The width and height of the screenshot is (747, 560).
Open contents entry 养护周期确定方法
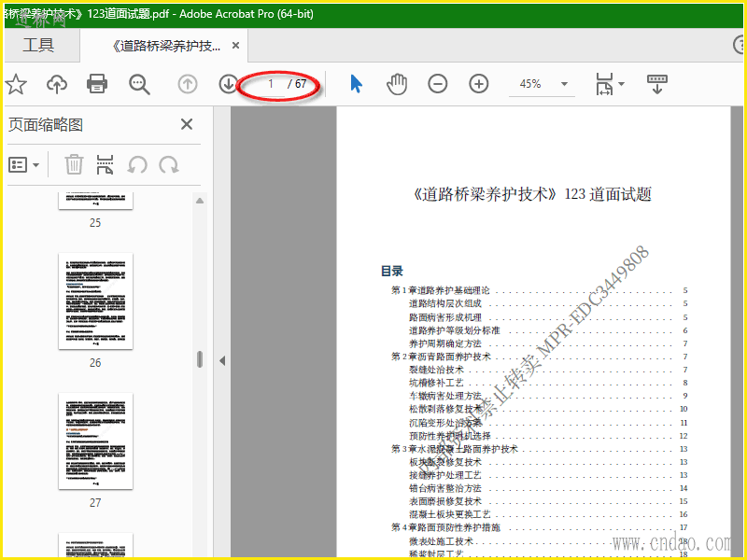point(445,343)
